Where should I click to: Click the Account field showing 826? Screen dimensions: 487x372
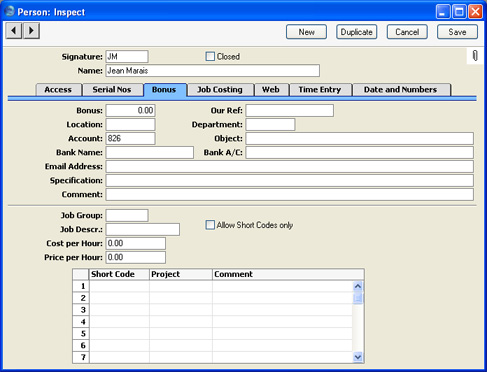click(130, 138)
